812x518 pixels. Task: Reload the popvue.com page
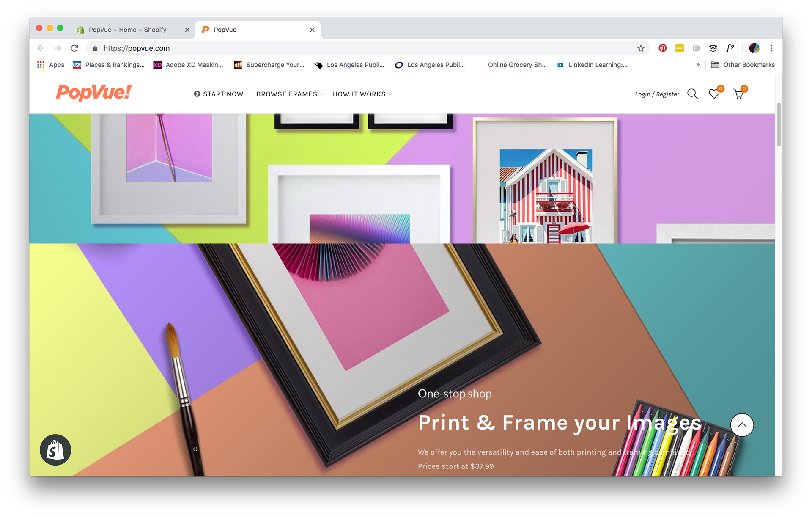coord(74,48)
